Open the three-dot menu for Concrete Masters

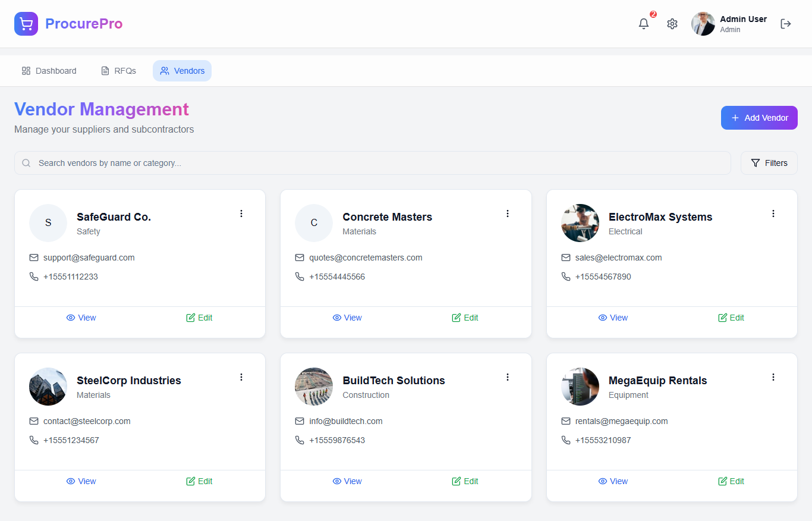coord(508,214)
